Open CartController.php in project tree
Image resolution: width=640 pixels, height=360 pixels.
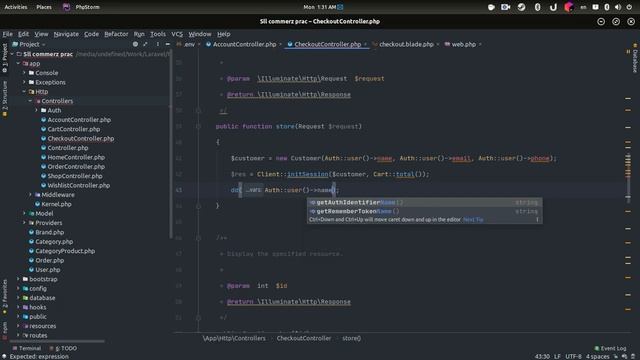tap(73, 129)
